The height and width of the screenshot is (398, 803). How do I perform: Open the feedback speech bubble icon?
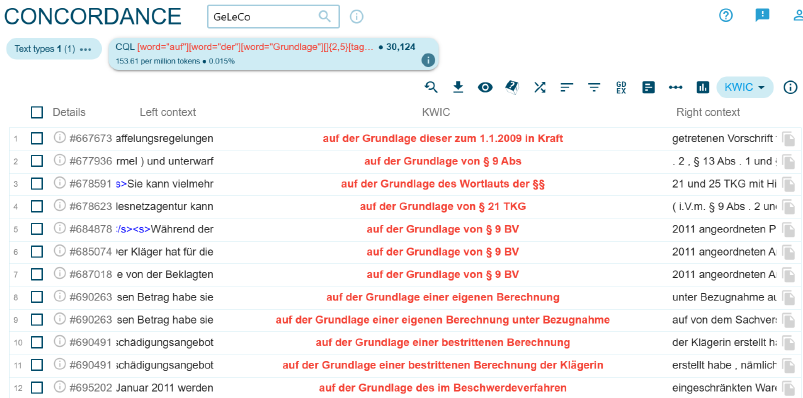click(763, 15)
